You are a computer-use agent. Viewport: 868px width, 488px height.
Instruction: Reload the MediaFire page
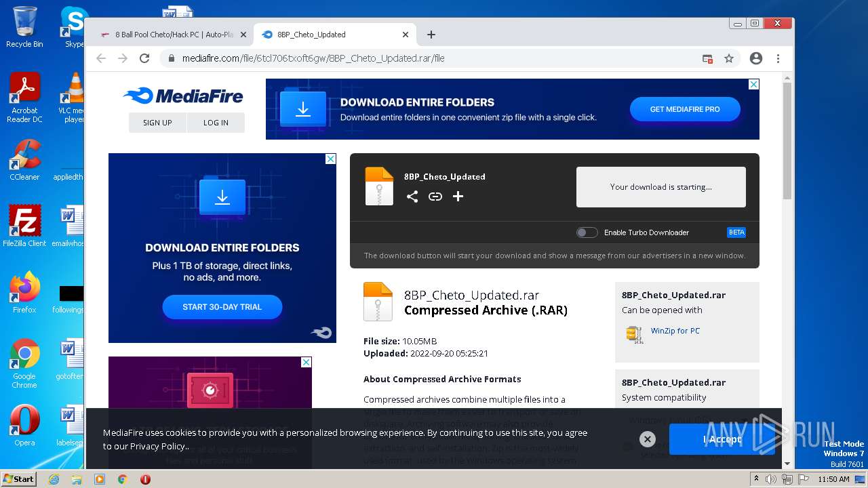pos(144,58)
